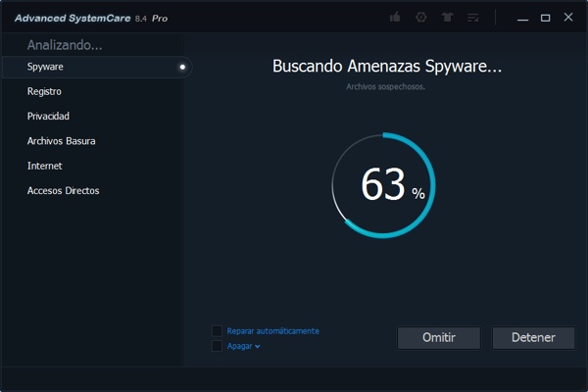Click the Archivos sospechosos status text
The height and width of the screenshot is (392, 588).
pos(385,87)
